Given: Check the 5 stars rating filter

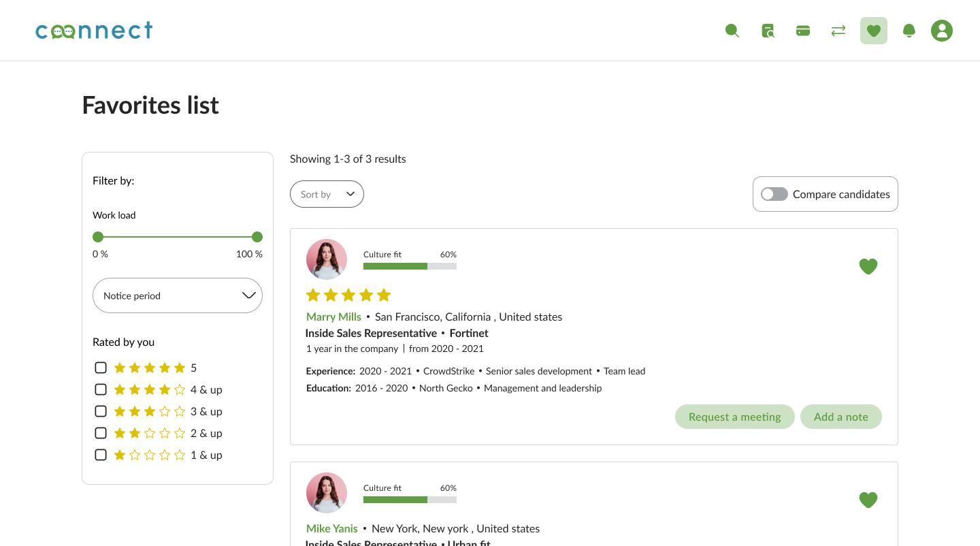Looking at the screenshot, I should coord(101,368).
